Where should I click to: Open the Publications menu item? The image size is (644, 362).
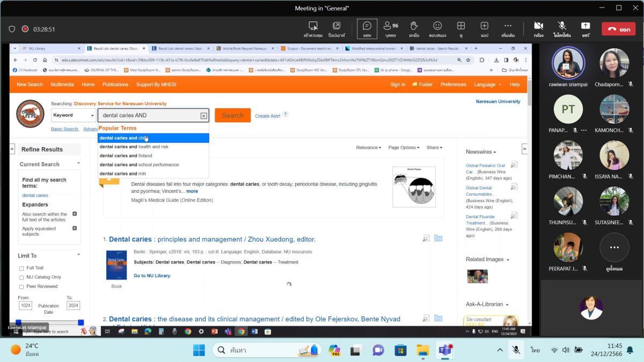coord(115,84)
